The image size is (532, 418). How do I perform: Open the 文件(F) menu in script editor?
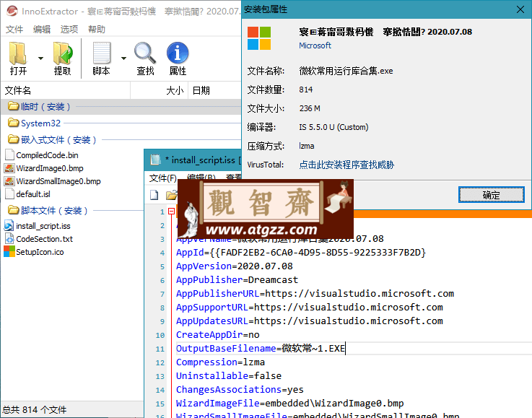pyautogui.click(x=163, y=178)
